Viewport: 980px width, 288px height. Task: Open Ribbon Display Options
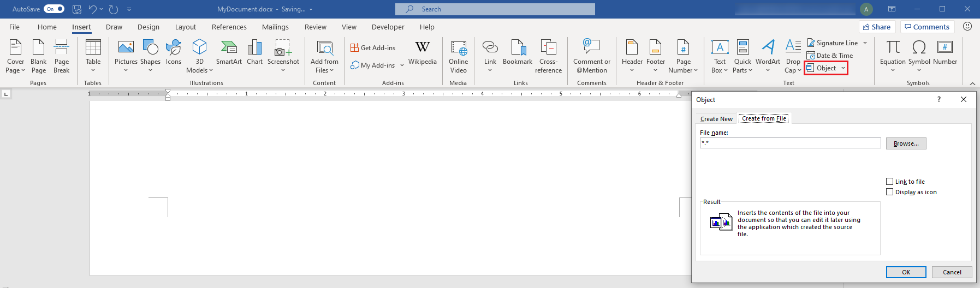click(892, 9)
